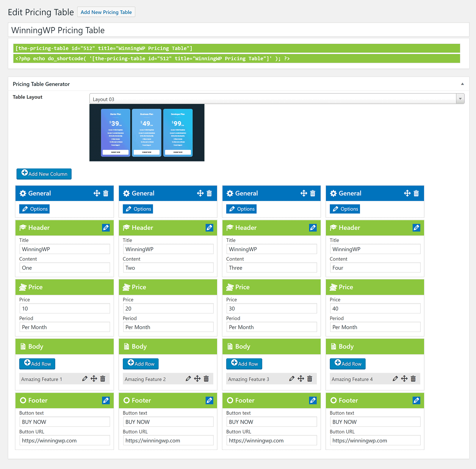Click Price field with value 30
476x469 pixels.
pos(272,309)
